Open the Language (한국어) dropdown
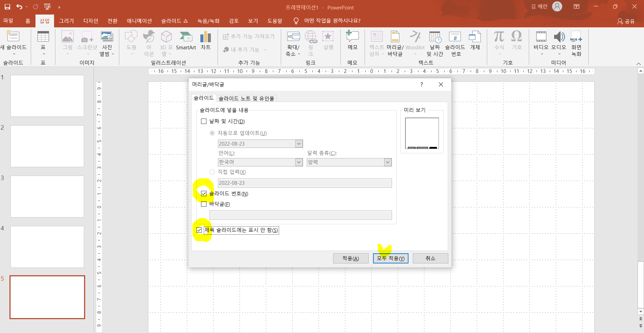Viewport: 644px width, 333px height. tap(299, 162)
